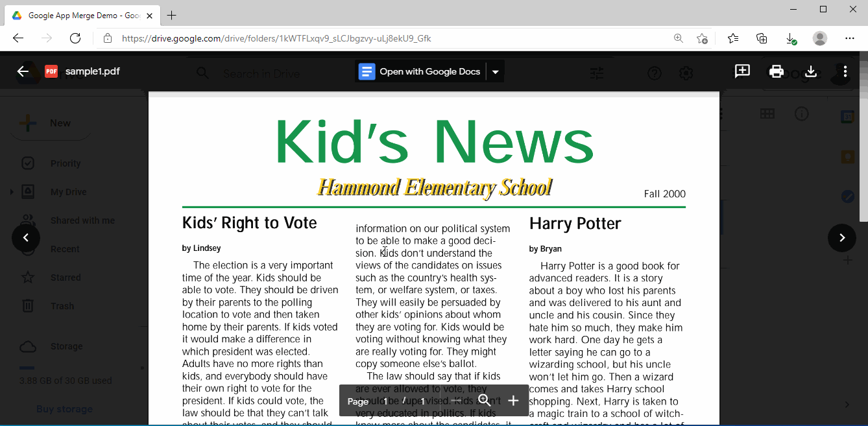Open the Drive help question-mark icon
This screenshot has height=426, width=868.
pos(655,73)
